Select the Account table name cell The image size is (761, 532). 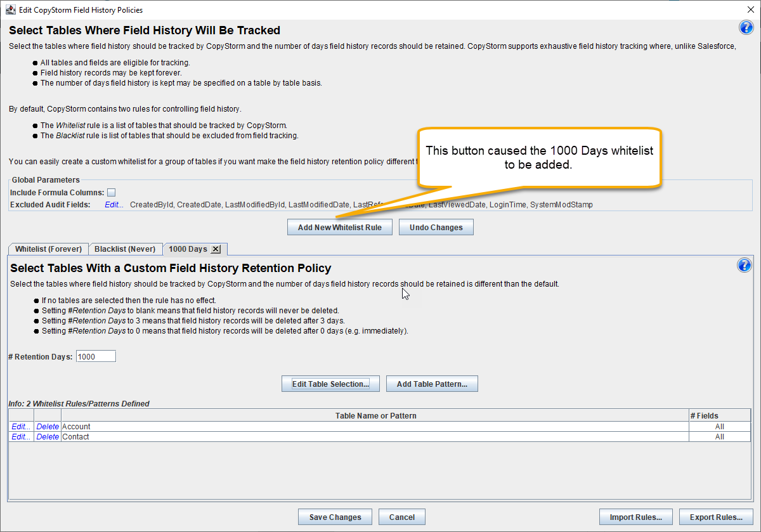375,427
